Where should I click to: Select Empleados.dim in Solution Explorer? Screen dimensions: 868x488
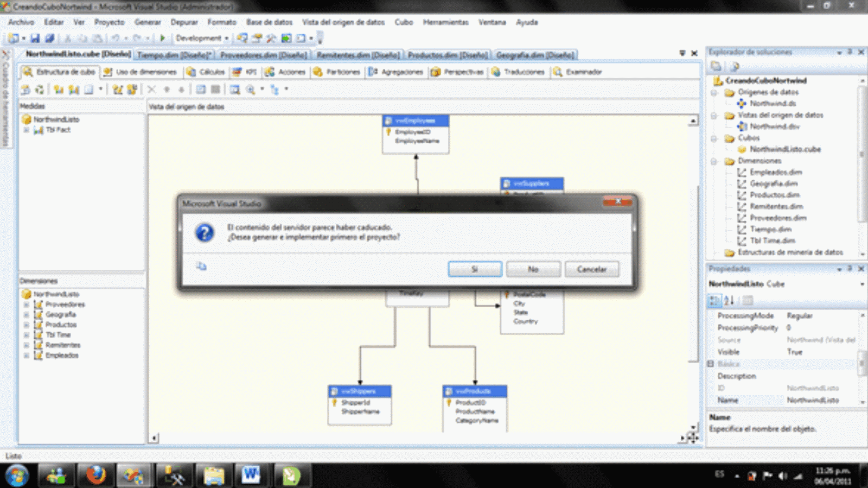(x=776, y=172)
